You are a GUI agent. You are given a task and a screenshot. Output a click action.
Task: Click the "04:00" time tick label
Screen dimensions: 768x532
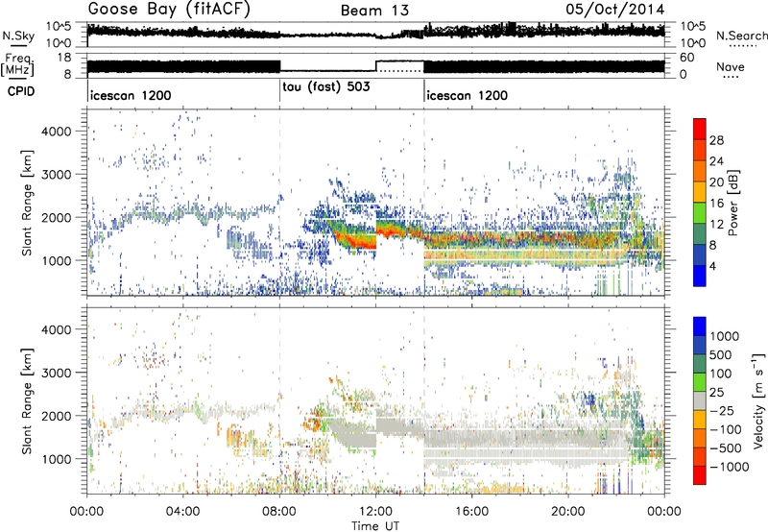(182, 512)
